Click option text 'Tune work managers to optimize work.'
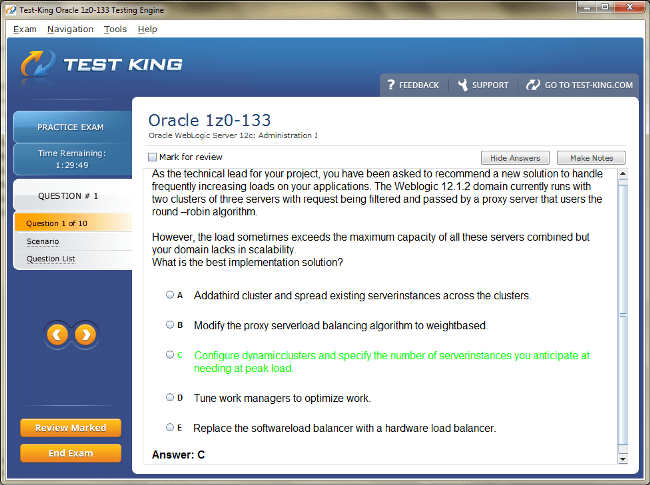This screenshot has width=650, height=485. pos(282,398)
